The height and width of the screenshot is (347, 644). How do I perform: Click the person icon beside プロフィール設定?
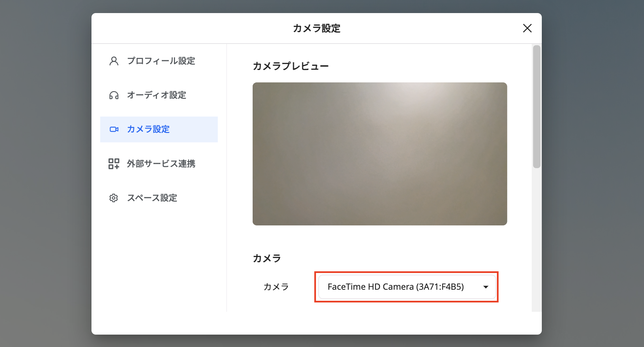click(114, 61)
